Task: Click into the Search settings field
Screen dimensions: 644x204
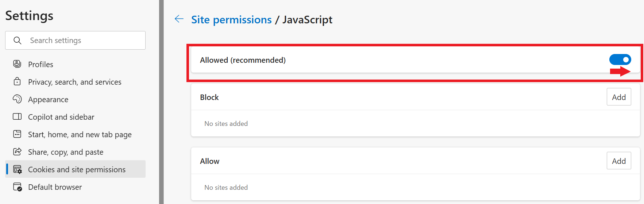Action: click(x=76, y=40)
